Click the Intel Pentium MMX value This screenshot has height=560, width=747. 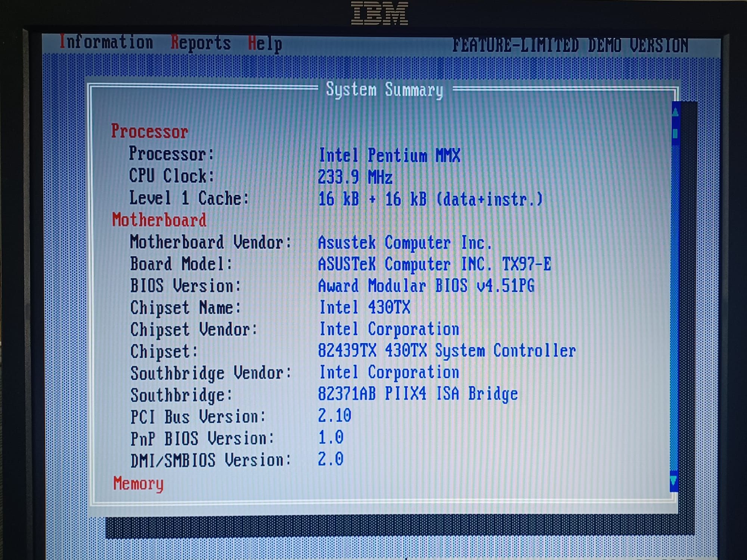[x=389, y=155]
